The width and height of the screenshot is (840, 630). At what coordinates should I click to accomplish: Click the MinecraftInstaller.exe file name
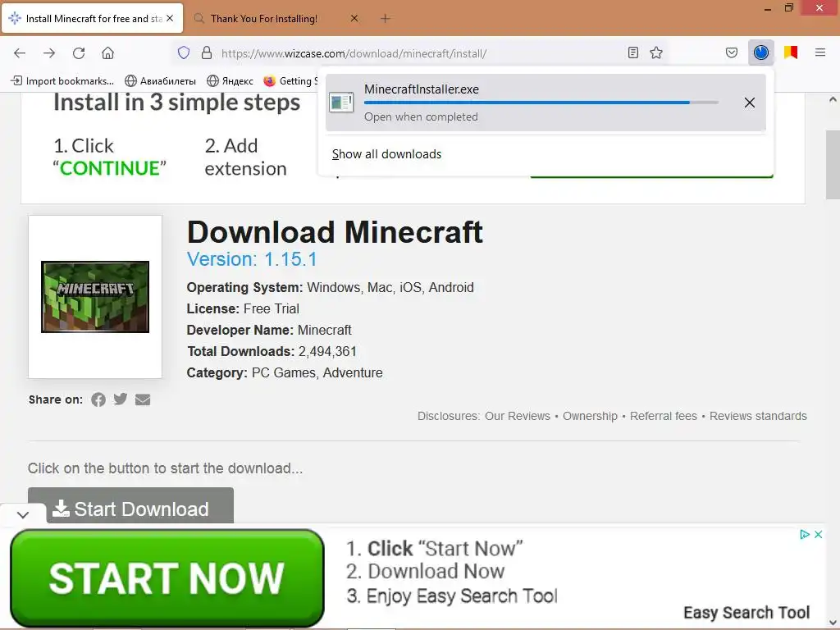422,89
